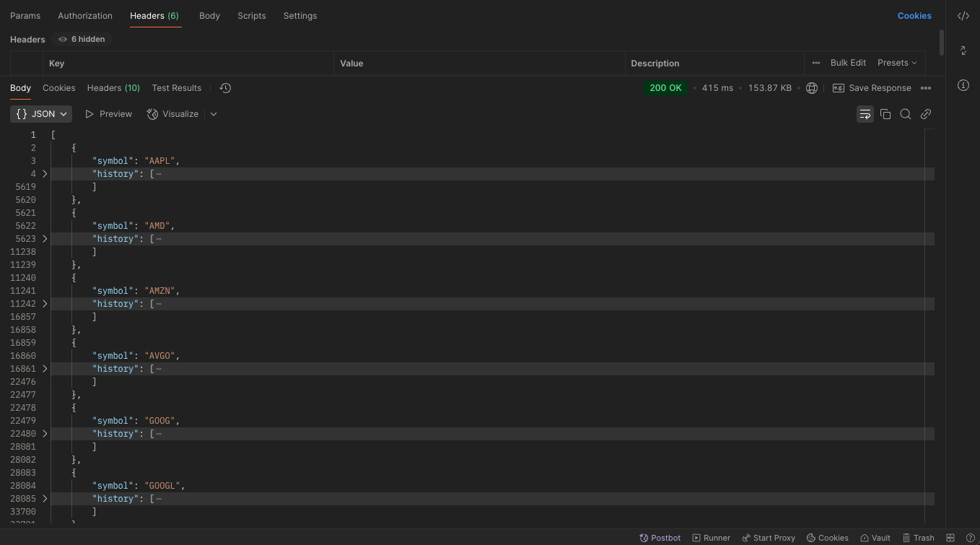
Task: Click Save Response button
Action: [x=872, y=88]
